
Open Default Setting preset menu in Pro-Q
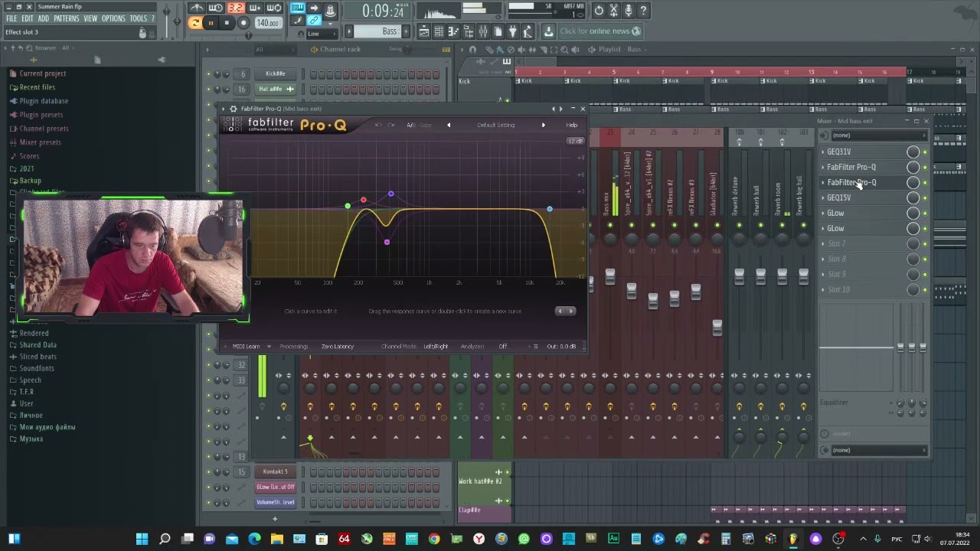coord(496,125)
